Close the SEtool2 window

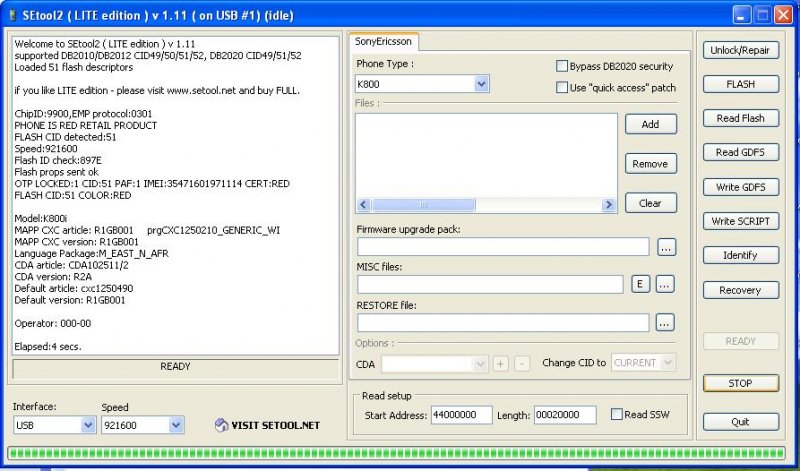[x=783, y=15]
